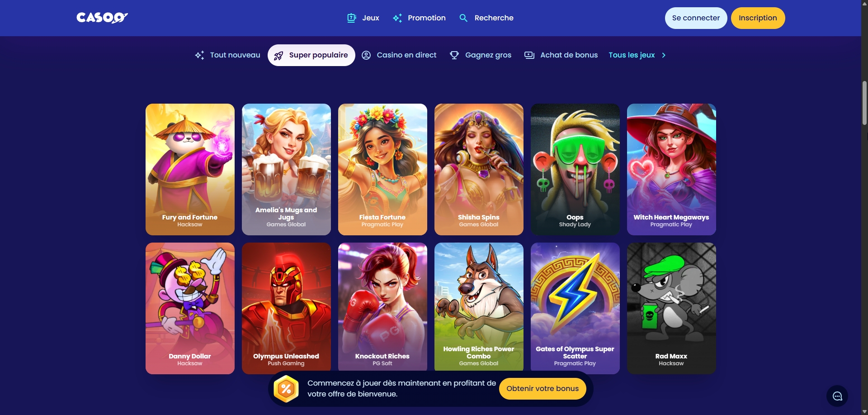
Task: Click the Gagnez gros trophy icon
Action: point(454,55)
